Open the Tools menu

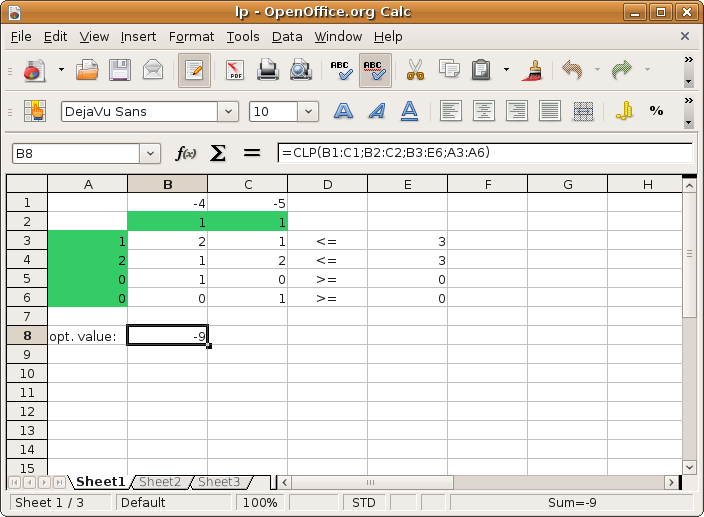point(242,36)
